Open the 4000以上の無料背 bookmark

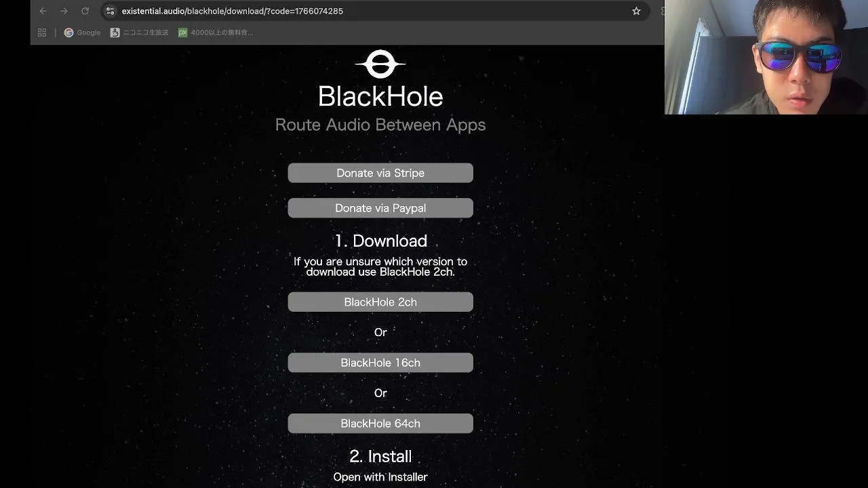click(216, 32)
